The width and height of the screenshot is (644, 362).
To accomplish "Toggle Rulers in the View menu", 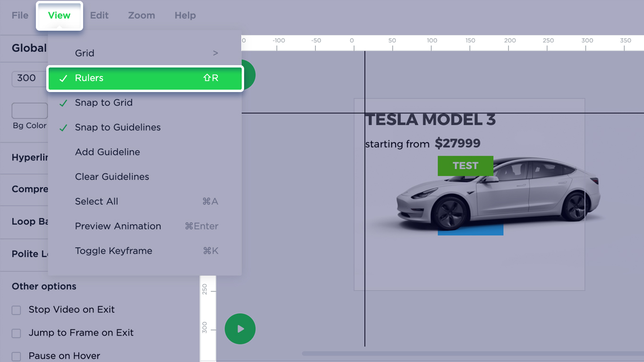I will [x=145, y=78].
